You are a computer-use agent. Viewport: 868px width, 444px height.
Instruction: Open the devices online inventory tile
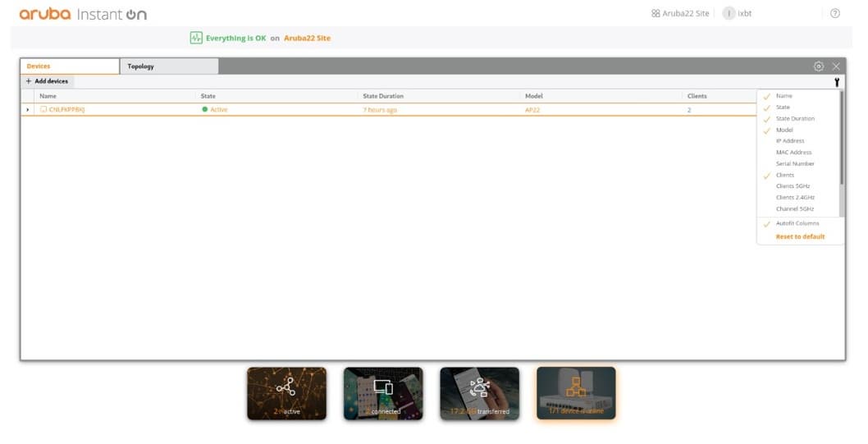576,393
